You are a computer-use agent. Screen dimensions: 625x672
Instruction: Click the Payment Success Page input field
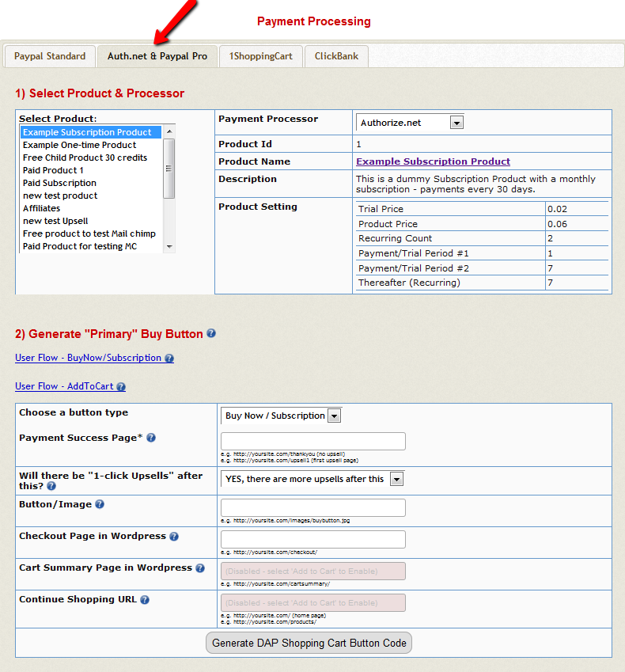(x=313, y=441)
